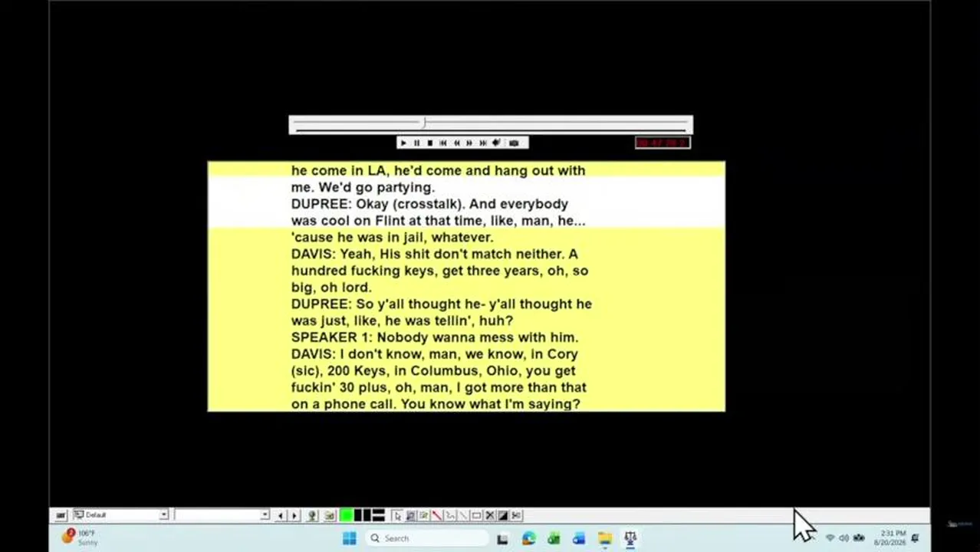
Task: Click transcript line "me. We'd go partying."
Action: click(363, 187)
